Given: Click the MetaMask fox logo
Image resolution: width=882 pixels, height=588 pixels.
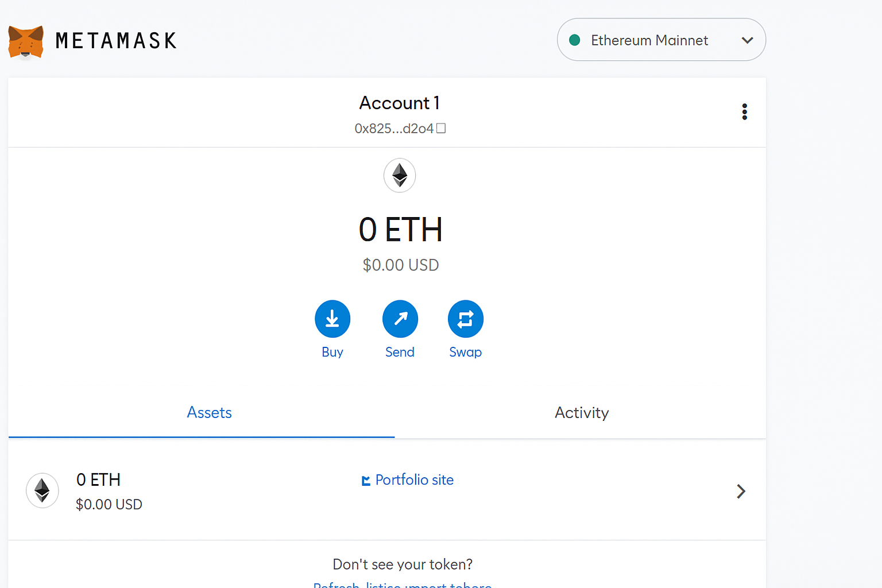Looking at the screenshot, I should click(x=26, y=41).
